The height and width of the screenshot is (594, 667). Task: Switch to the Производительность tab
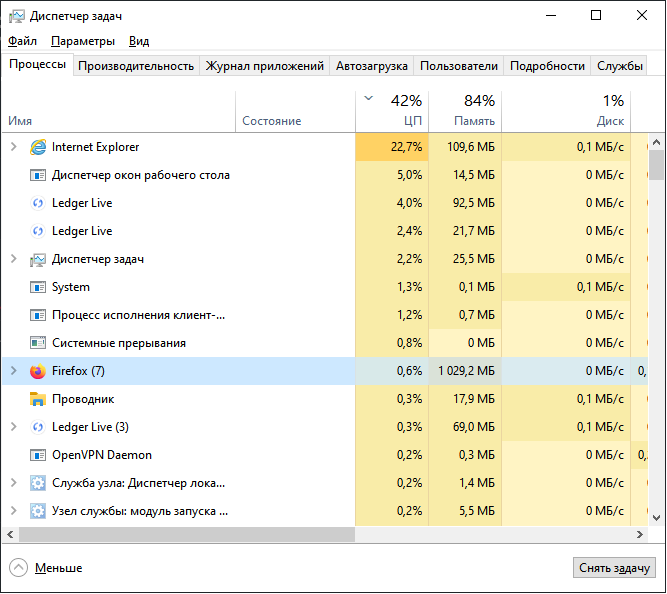click(136, 66)
